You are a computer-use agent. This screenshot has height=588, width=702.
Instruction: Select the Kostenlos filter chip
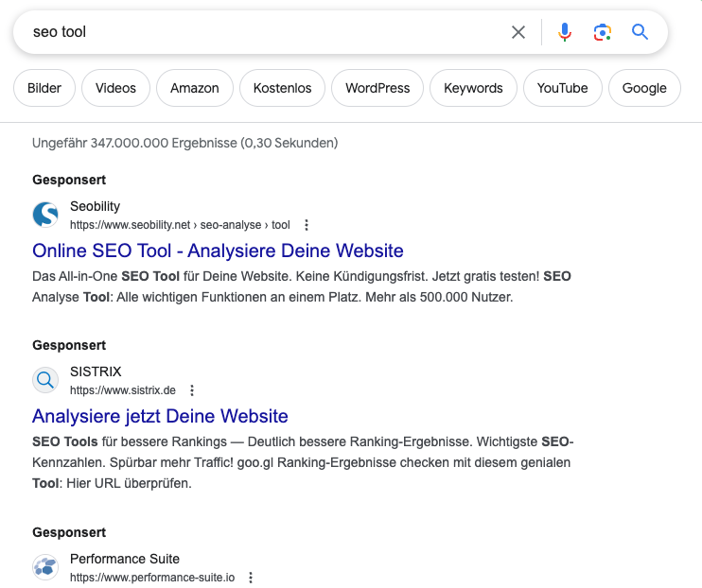[283, 88]
